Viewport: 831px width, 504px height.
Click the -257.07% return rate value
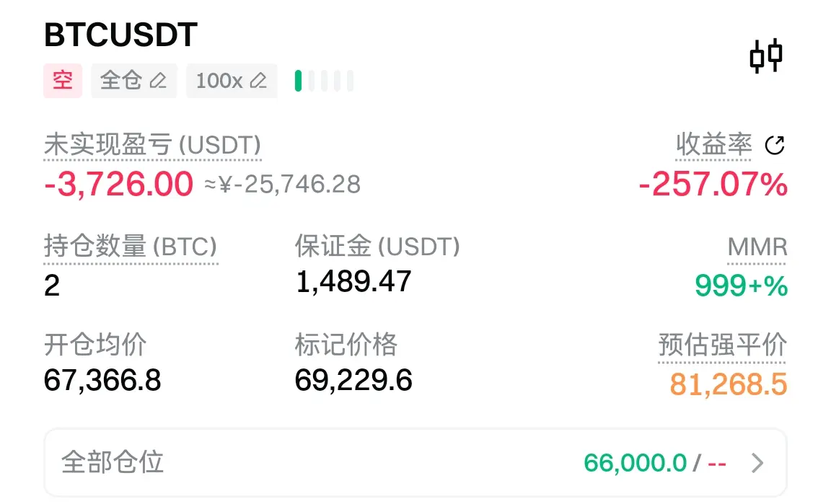(x=713, y=185)
